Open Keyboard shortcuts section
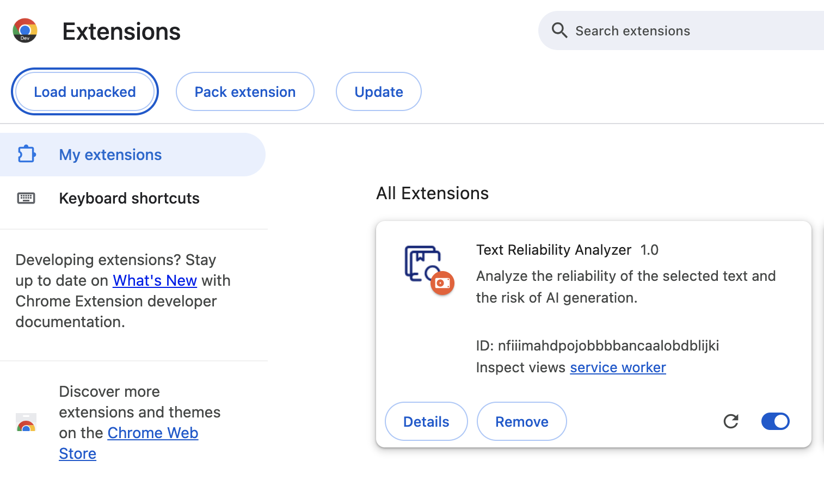 pyautogui.click(x=133, y=198)
